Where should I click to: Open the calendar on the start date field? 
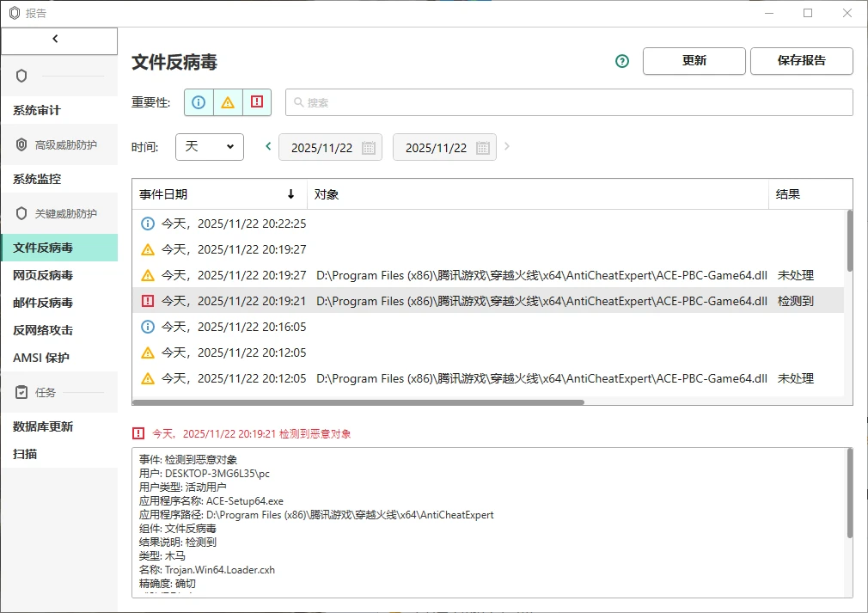point(370,146)
